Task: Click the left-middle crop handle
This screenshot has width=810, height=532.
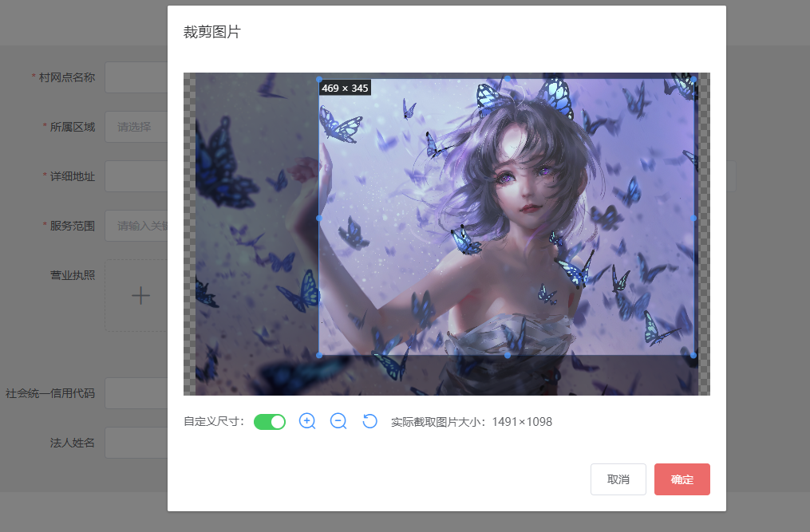Action: (x=319, y=218)
